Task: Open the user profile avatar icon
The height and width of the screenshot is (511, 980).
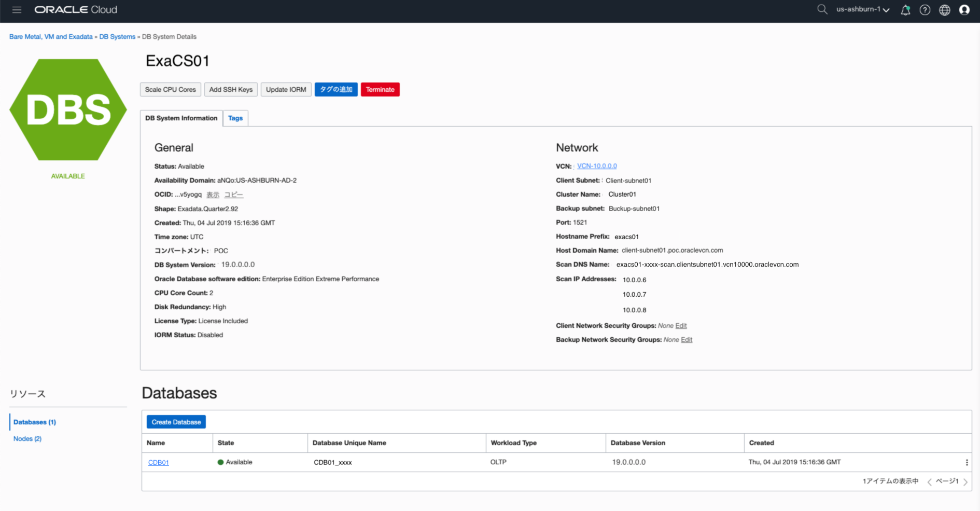Action: 964,10
